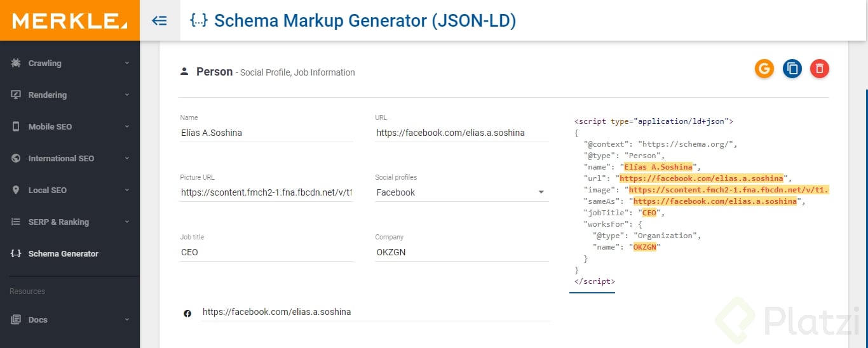This screenshot has width=868, height=348.
Task: Test markup with the orange Google button
Action: coord(764,69)
